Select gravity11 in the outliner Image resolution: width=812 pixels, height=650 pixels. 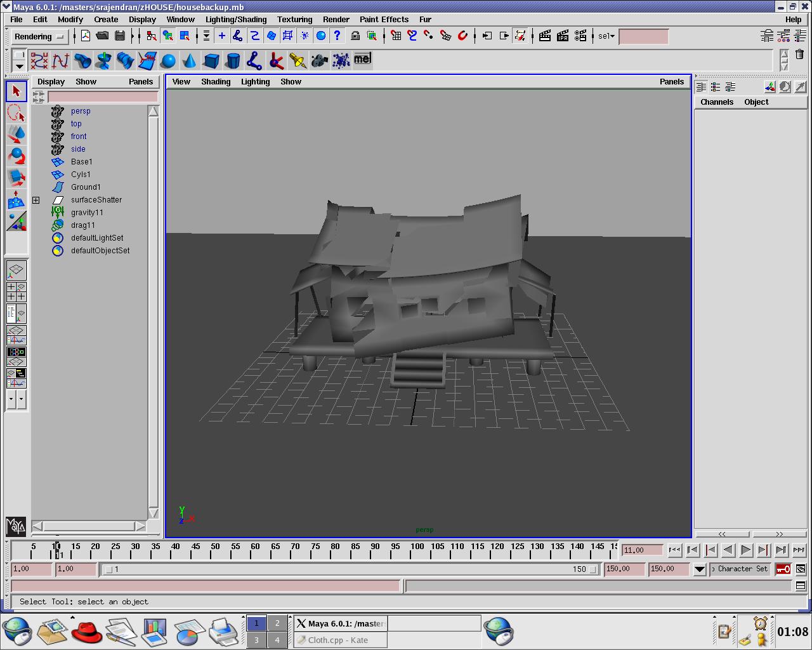point(87,213)
